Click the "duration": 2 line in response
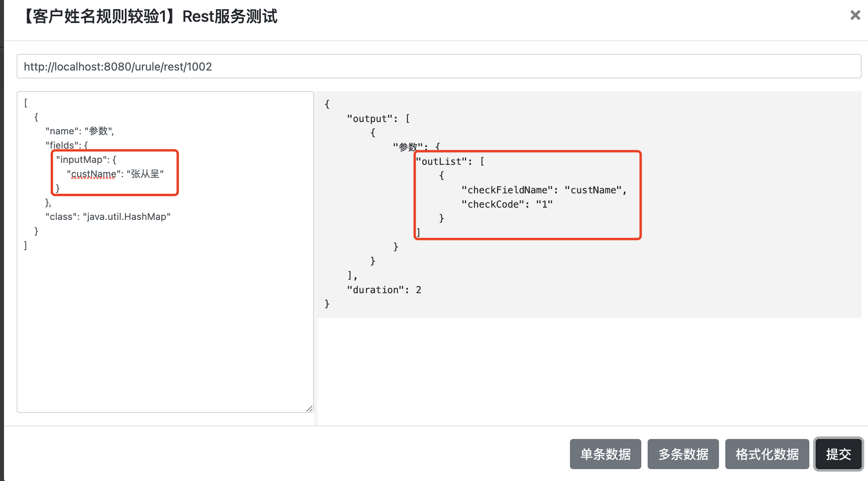The height and width of the screenshot is (481, 868). coord(384,290)
